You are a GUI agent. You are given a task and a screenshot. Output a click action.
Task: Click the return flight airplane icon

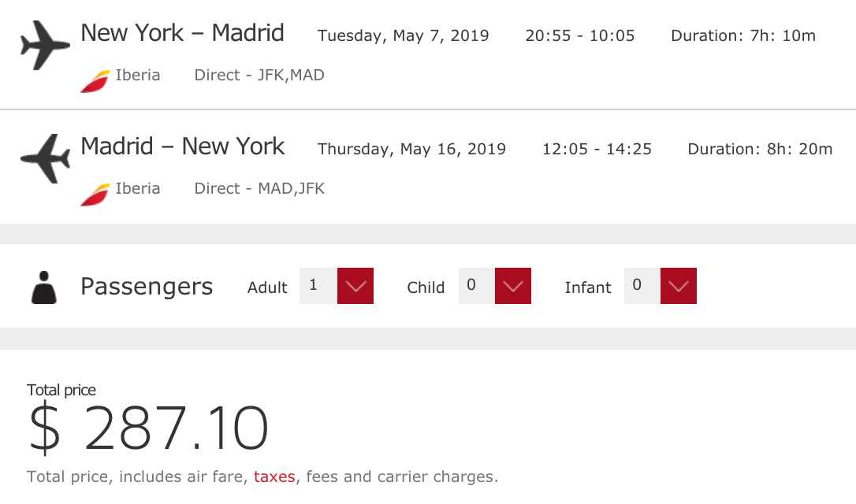point(45,159)
